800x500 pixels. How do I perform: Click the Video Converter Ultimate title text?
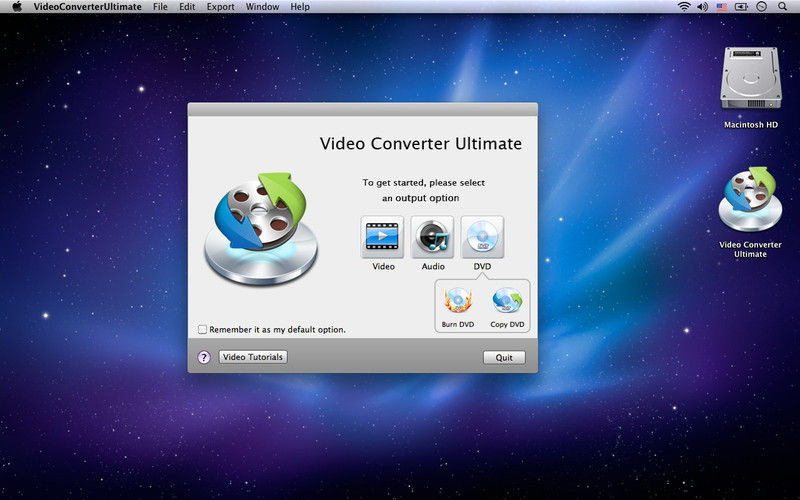pyautogui.click(x=421, y=144)
